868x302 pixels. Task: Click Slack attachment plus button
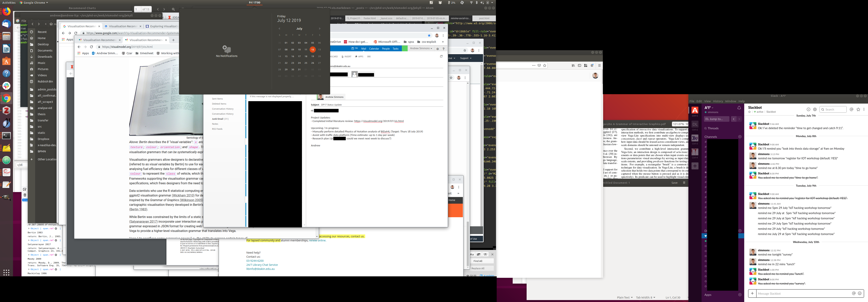click(x=752, y=293)
